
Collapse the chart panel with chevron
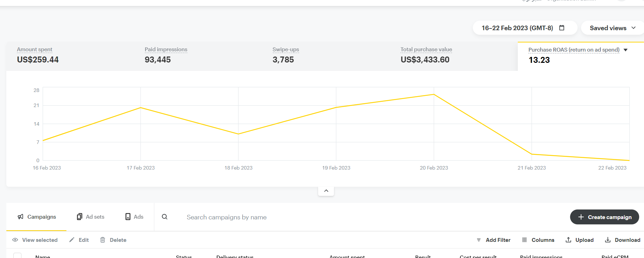[326, 191]
